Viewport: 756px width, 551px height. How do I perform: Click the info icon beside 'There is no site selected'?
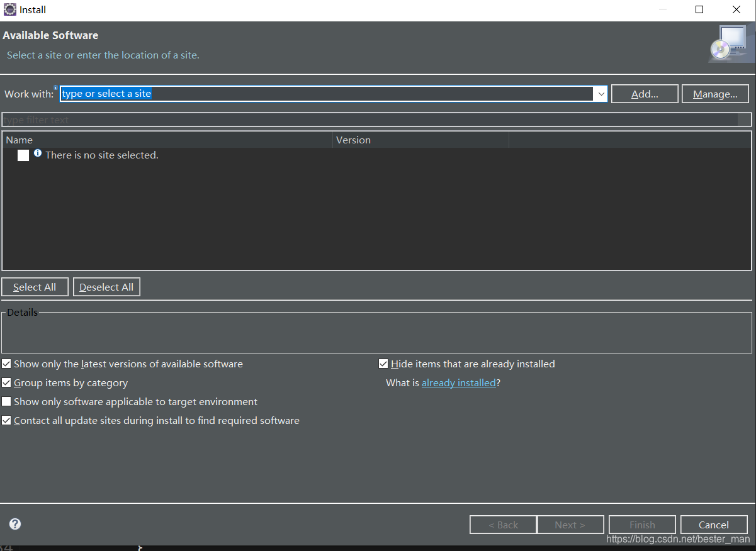click(x=37, y=153)
